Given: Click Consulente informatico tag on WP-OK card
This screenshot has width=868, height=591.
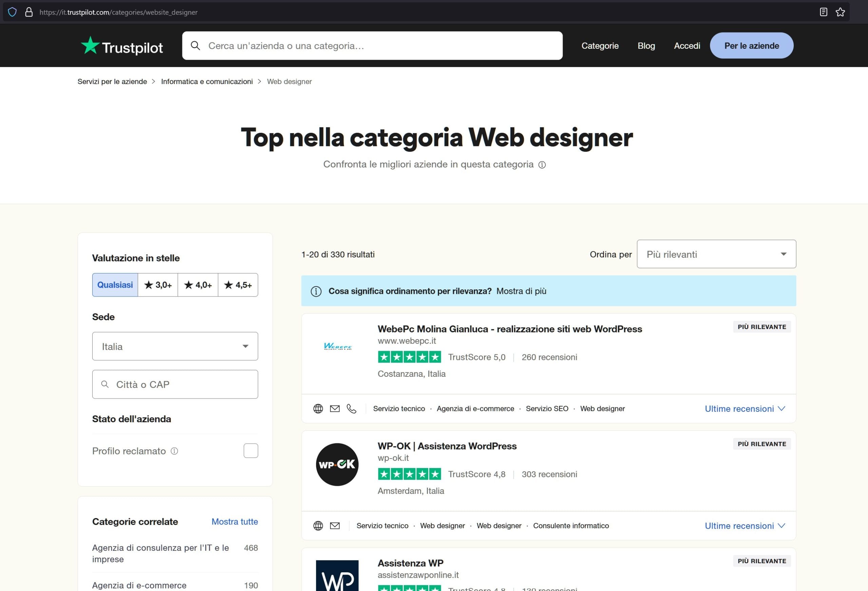Looking at the screenshot, I should [x=571, y=526].
